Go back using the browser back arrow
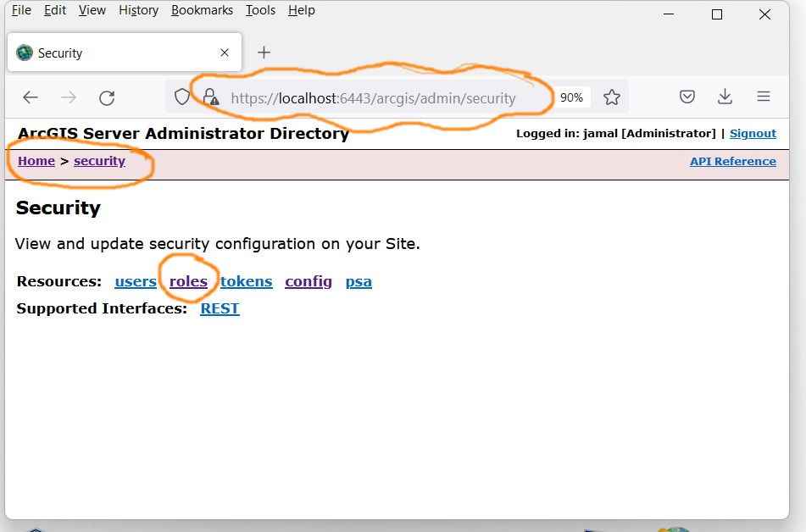The image size is (806, 532). pyautogui.click(x=31, y=97)
